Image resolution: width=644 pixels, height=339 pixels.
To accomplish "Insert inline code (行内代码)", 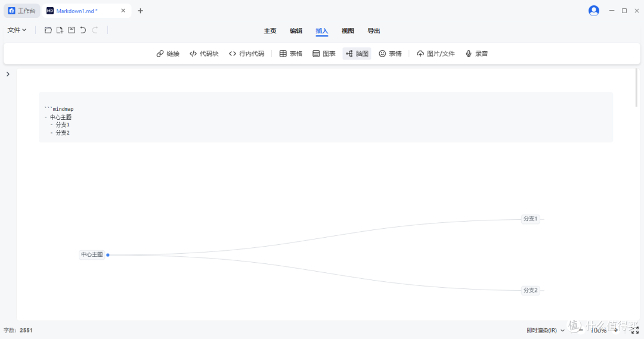I will (246, 54).
